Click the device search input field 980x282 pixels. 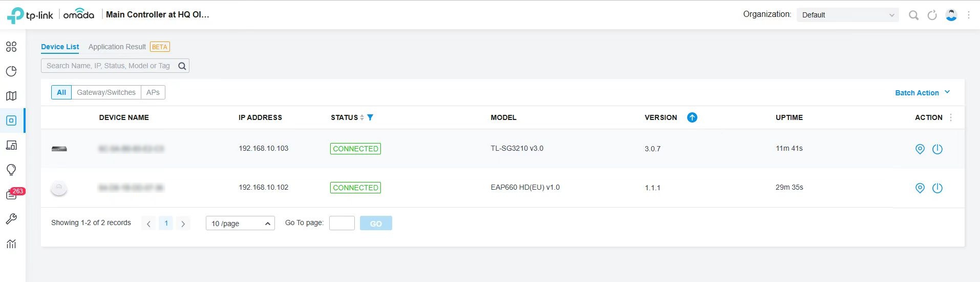pyautogui.click(x=109, y=66)
